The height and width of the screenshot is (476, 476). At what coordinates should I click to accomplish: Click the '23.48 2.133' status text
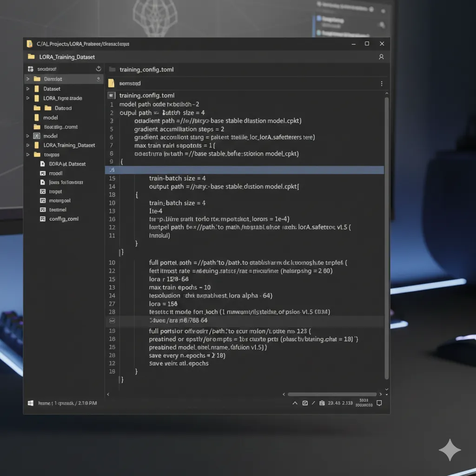click(x=340, y=403)
